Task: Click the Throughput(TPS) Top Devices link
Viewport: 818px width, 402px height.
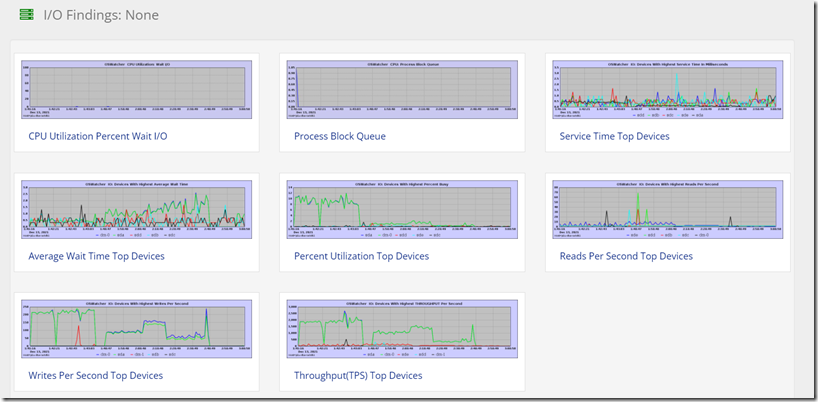Action: tap(358, 376)
